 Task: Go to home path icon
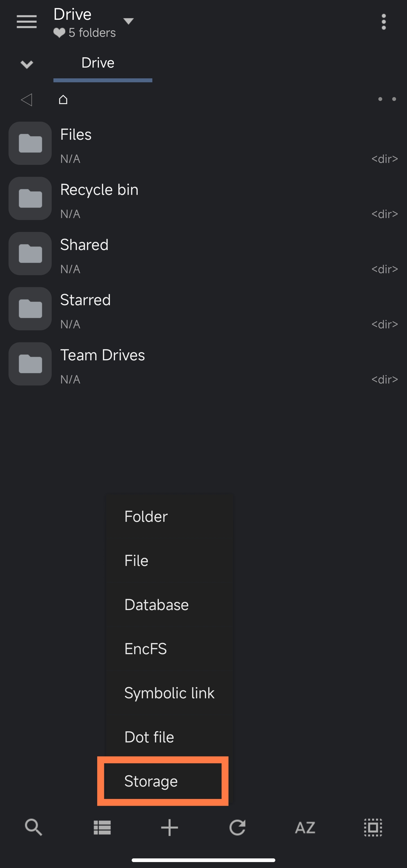click(x=63, y=99)
